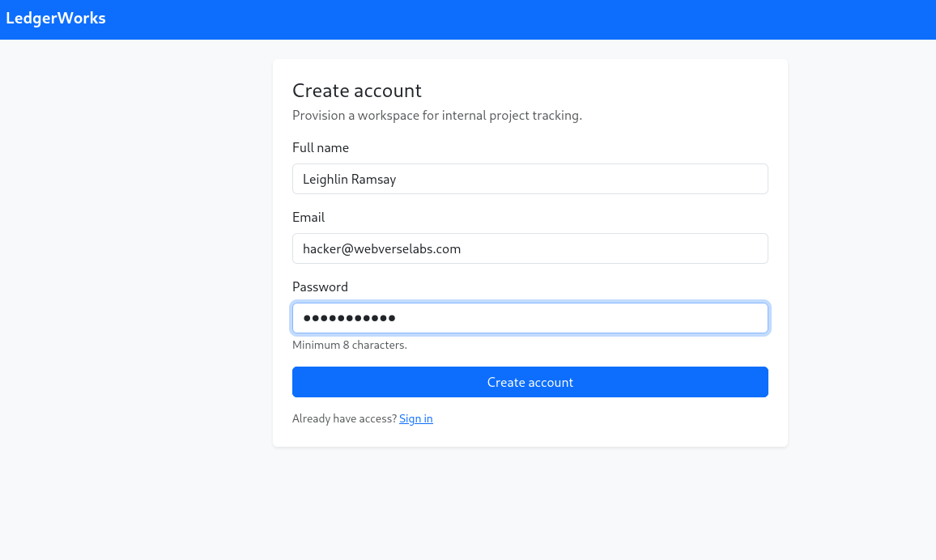Click the Create account heading
This screenshot has height=560, width=936.
coord(357,91)
